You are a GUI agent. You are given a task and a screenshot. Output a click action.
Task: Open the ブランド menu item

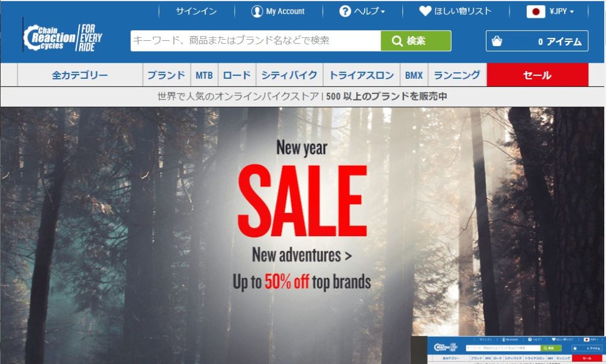(x=166, y=75)
